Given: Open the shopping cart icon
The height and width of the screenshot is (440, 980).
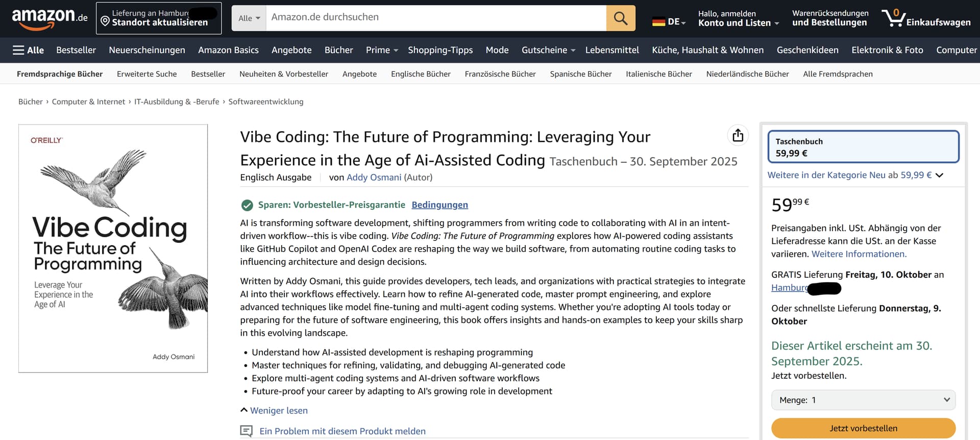Looking at the screenshot, I should pos(893,18).
